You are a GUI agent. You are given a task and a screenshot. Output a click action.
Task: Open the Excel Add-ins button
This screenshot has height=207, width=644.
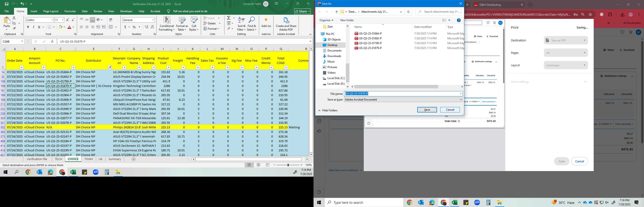click(266, 22)
